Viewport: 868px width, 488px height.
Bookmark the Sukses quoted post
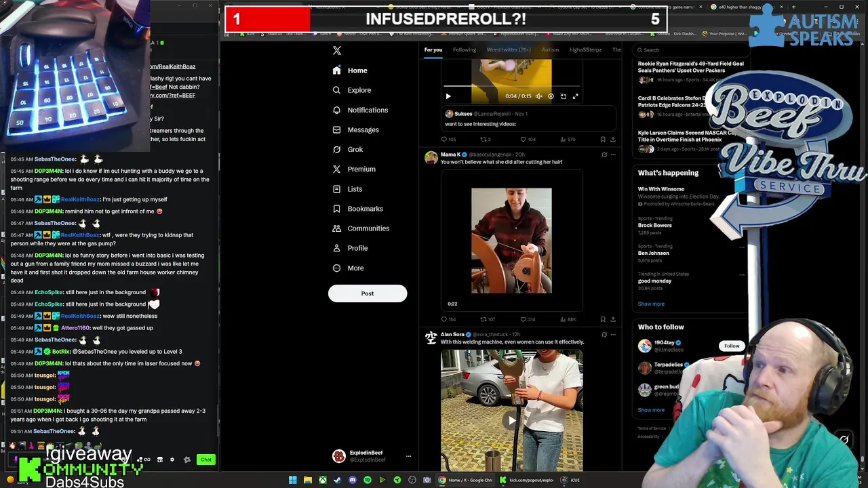point(602,139)
